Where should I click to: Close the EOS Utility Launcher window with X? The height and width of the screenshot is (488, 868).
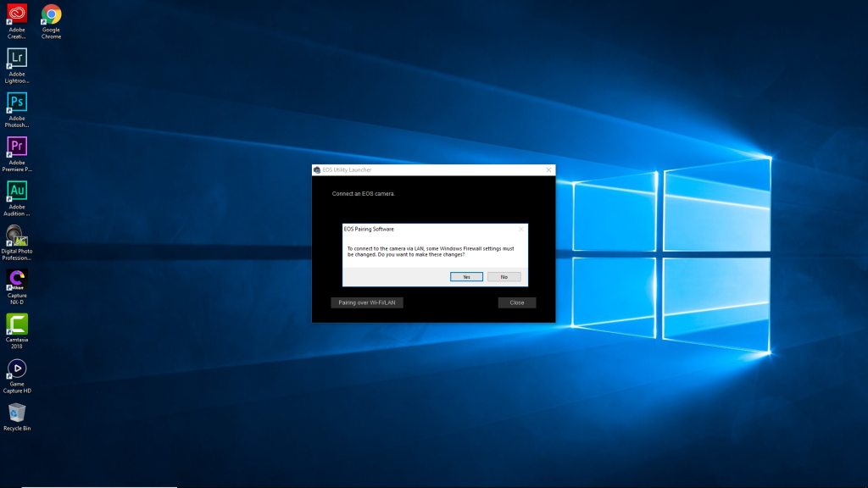point(548,170)
